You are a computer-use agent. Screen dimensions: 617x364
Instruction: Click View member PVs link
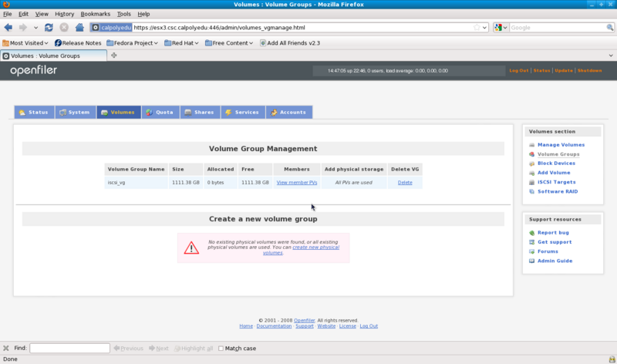[297, 183]
